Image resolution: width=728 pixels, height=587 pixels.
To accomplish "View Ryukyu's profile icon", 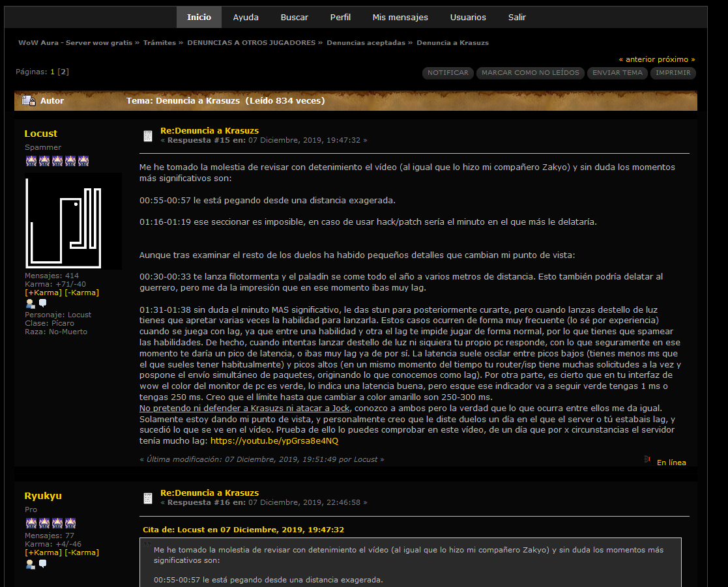I will tap(30, 564).
